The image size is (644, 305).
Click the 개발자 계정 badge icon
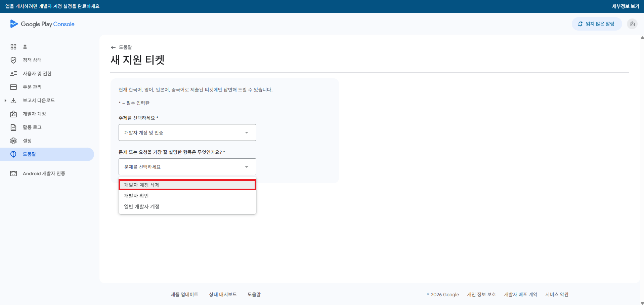coord(13,114)
